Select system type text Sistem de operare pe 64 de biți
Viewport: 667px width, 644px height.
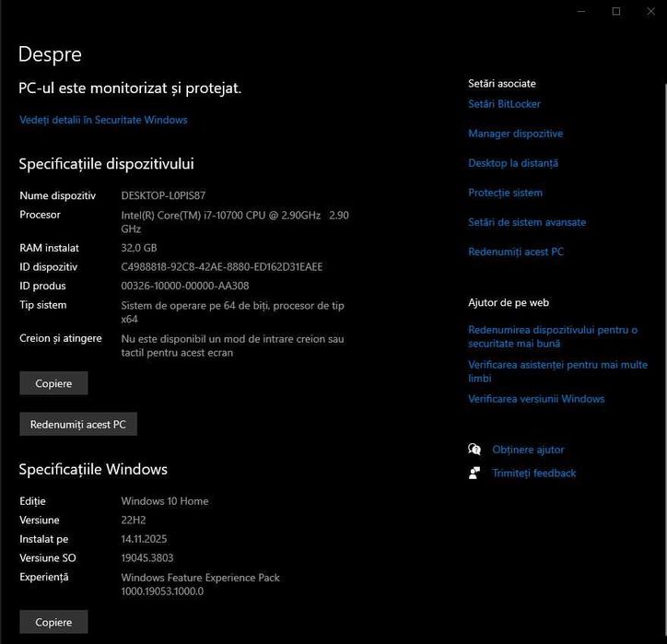(195, 305)
